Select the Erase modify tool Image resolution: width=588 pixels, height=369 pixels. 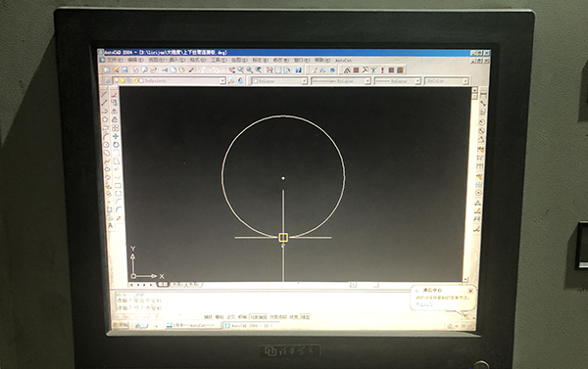point(114,94)
